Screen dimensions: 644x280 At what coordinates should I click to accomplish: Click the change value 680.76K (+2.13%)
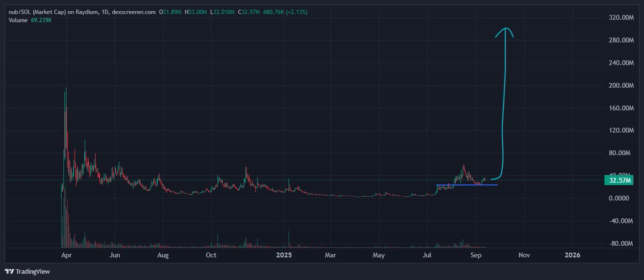tap(284, 12)
